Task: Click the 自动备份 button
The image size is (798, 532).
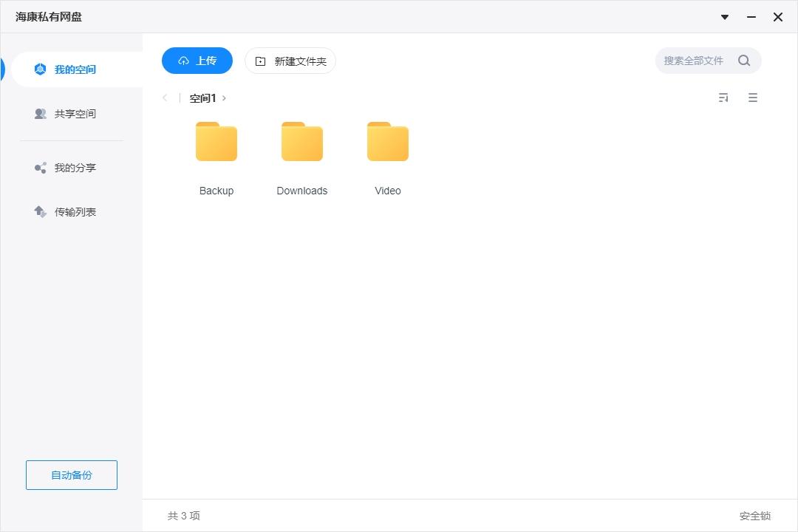Action: pyautogui.click(x=71, y=475)
